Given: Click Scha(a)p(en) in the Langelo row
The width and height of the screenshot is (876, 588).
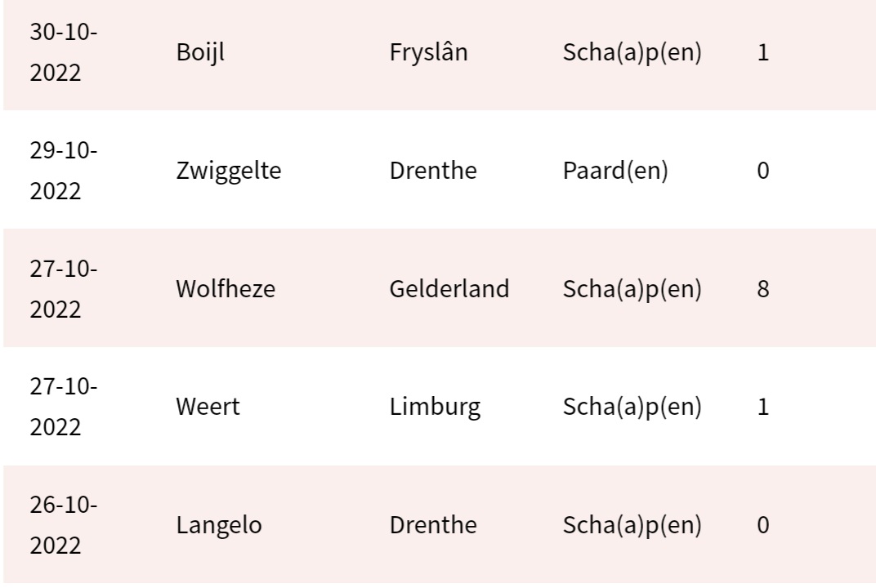Looking at the screenshot, I should point(632,525).
